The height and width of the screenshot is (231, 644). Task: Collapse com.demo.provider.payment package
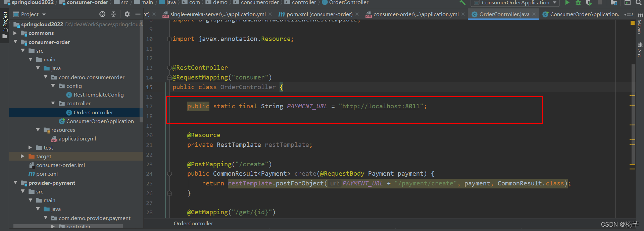click(46, 218)
